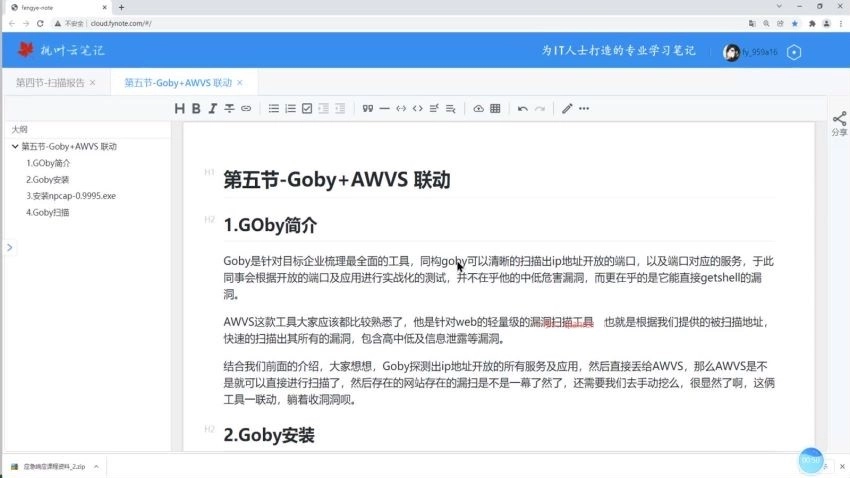The height and width of the screenshot is (478, 850).
Task: Insert a code block
Action: tap(417, 108)
